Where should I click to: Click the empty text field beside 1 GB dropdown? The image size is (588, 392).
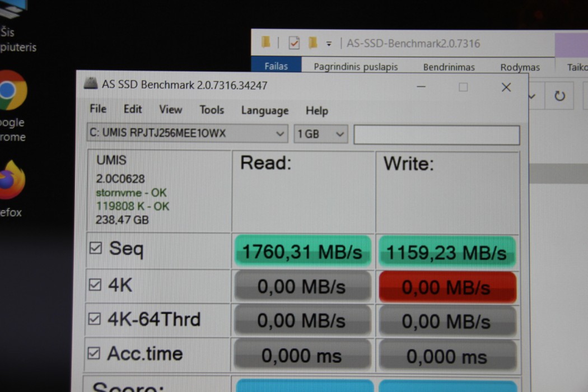coord(437,135)
